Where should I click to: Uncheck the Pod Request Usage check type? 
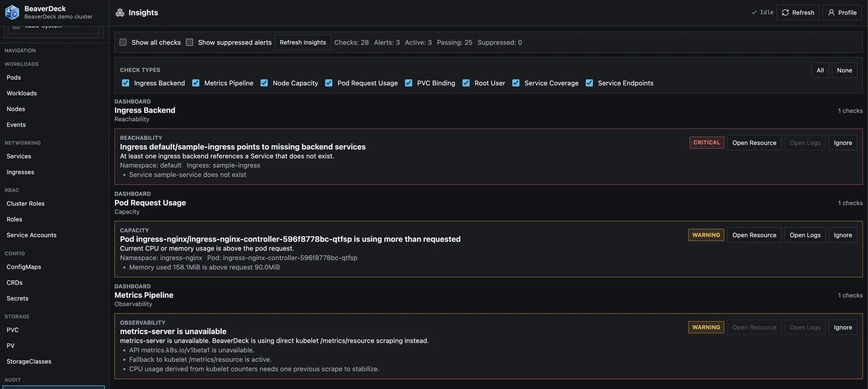[329, 83]
